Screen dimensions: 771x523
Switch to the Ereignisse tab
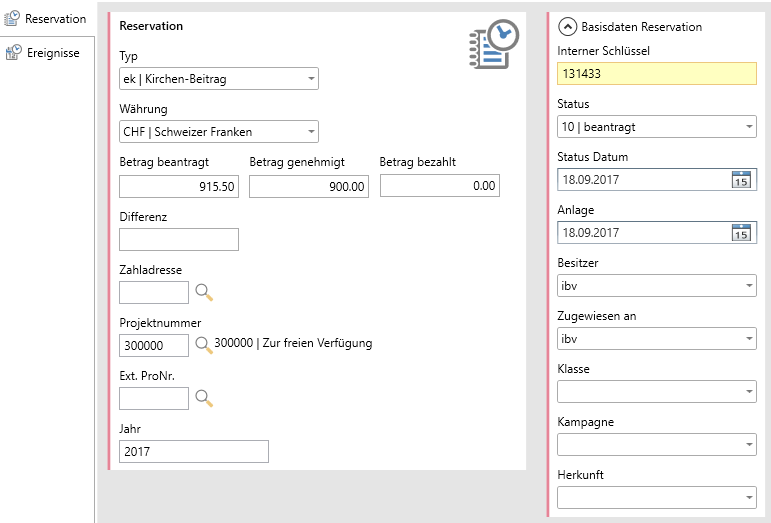pyautogui.click(x=47, y=53)
